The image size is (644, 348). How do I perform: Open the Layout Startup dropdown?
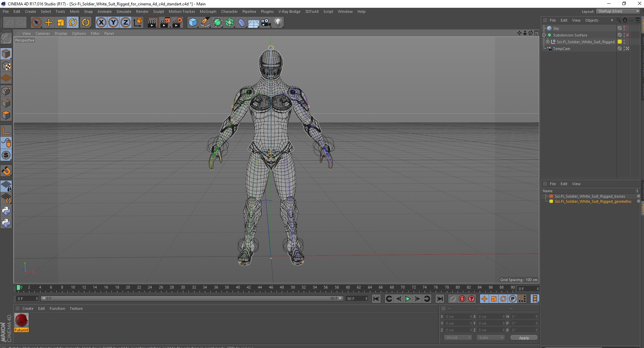618,11
